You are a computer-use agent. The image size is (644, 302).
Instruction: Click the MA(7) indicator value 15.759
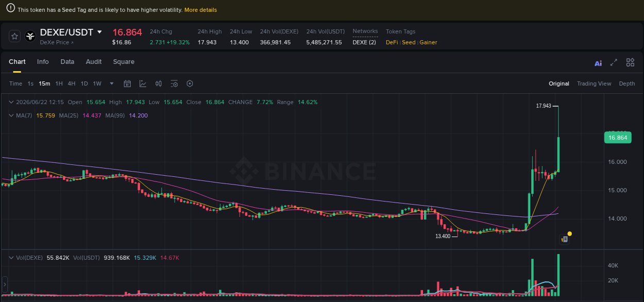(x=46, y=115)
